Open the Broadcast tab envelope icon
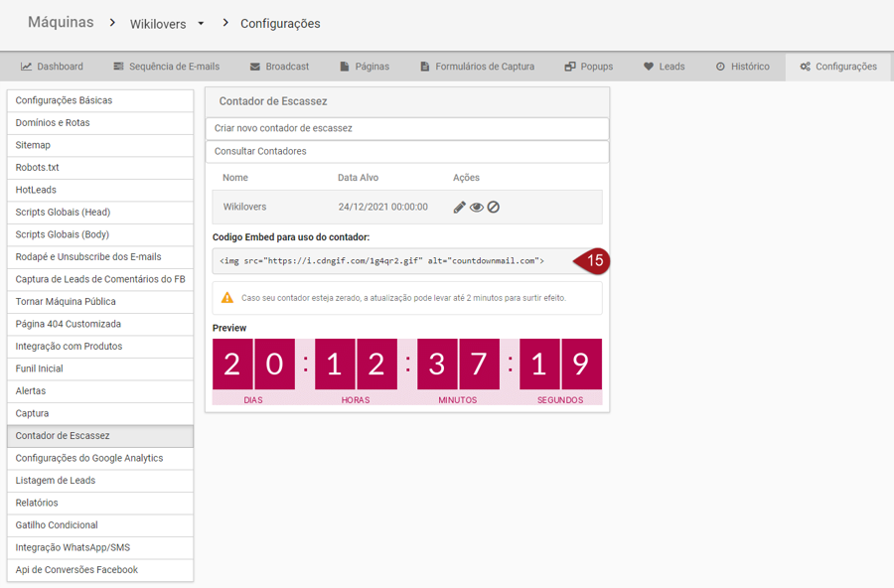The height and width of the screenshot is (588, 894). click(x=255, y=67)
